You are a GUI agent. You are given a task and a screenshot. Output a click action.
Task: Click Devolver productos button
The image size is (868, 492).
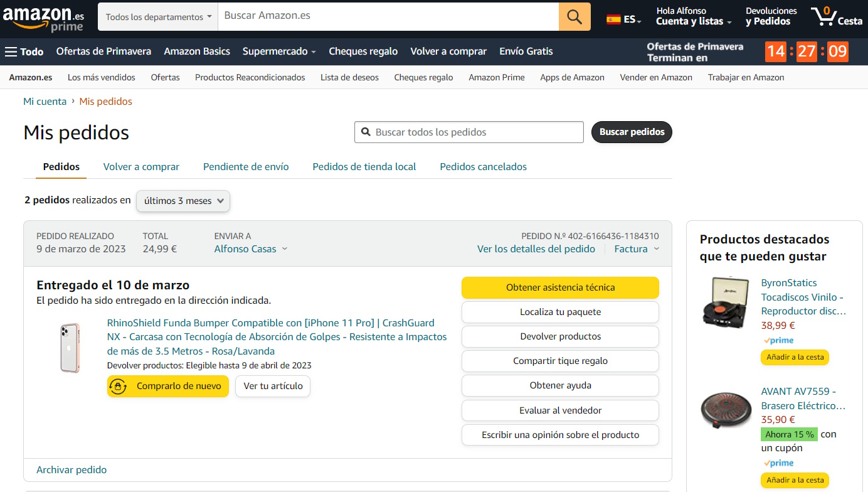[x=560, y=336]
